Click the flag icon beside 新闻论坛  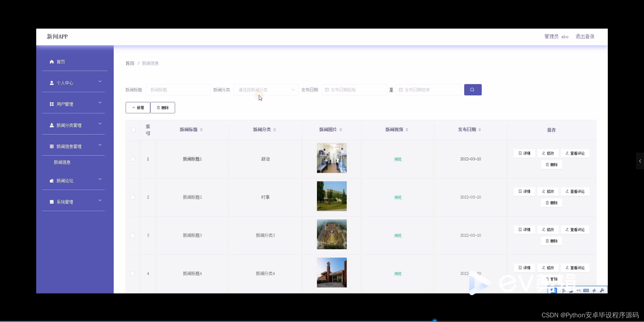pos(51,181)
